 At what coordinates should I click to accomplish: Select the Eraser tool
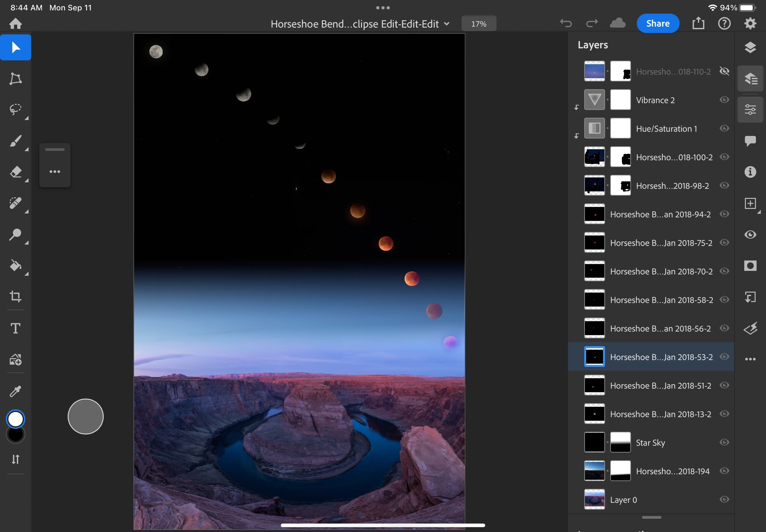15,172
